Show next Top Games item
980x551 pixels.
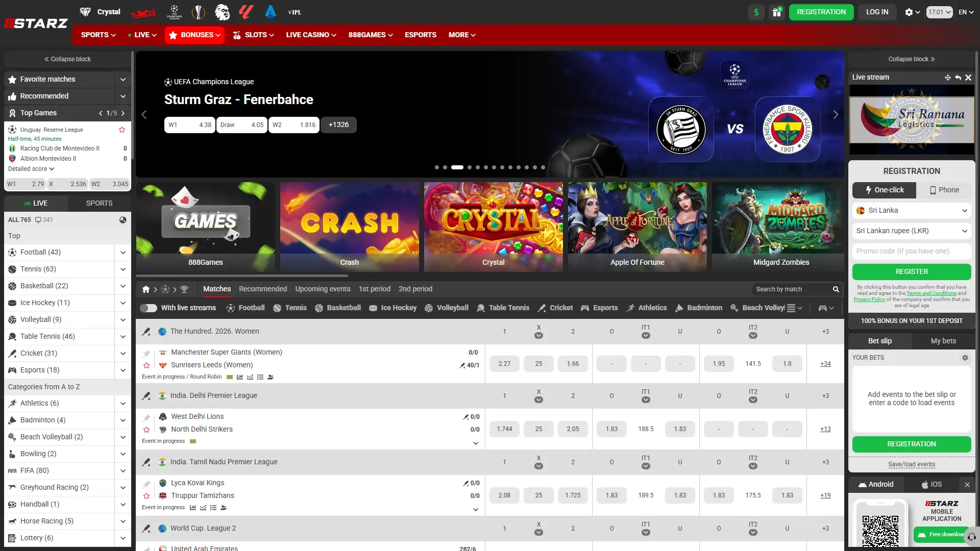123,113
